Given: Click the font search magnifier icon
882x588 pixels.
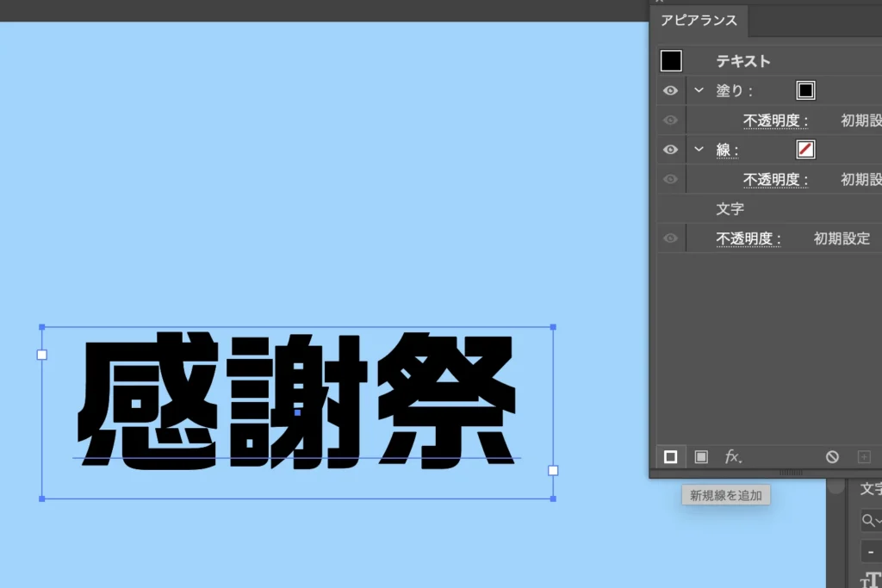Looking at the screenshot, I should [869, 520].
